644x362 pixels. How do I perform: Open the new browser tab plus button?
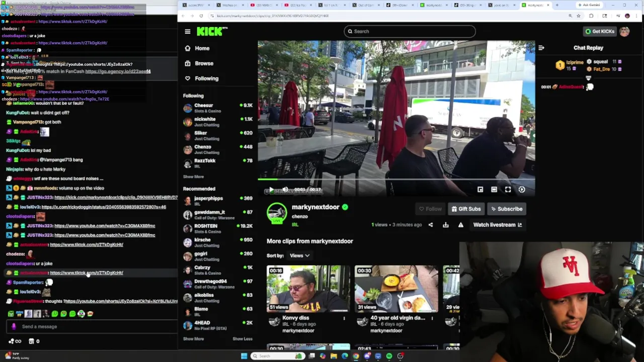pos(557,5)
